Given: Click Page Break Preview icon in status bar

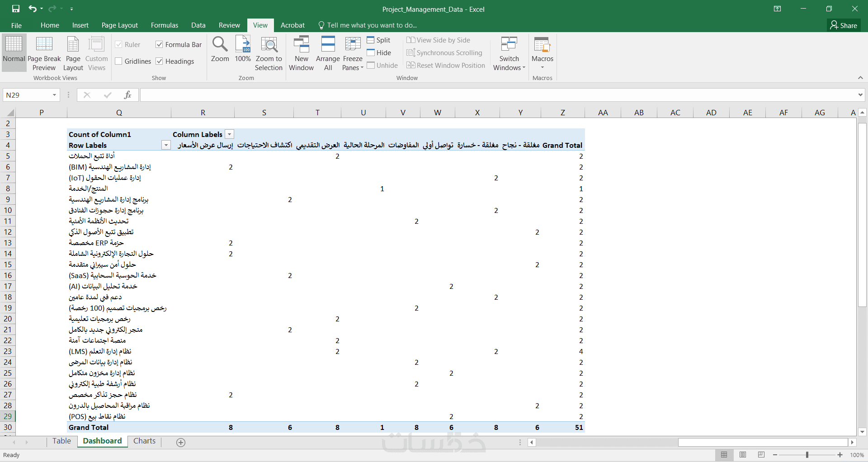Looking at the screenshot, I should pos(761,455).
